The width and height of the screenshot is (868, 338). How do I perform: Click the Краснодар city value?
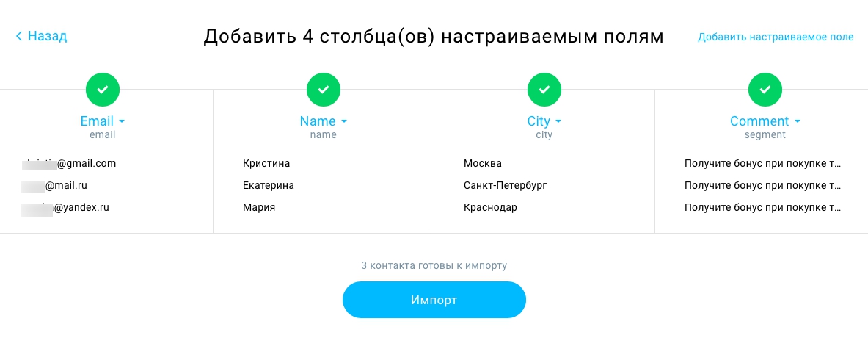(490, 208)
